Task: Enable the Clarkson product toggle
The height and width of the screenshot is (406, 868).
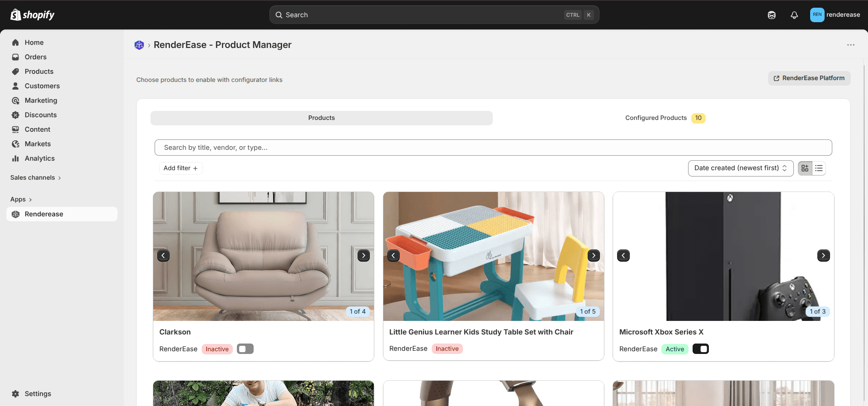Action: point(245,349)
